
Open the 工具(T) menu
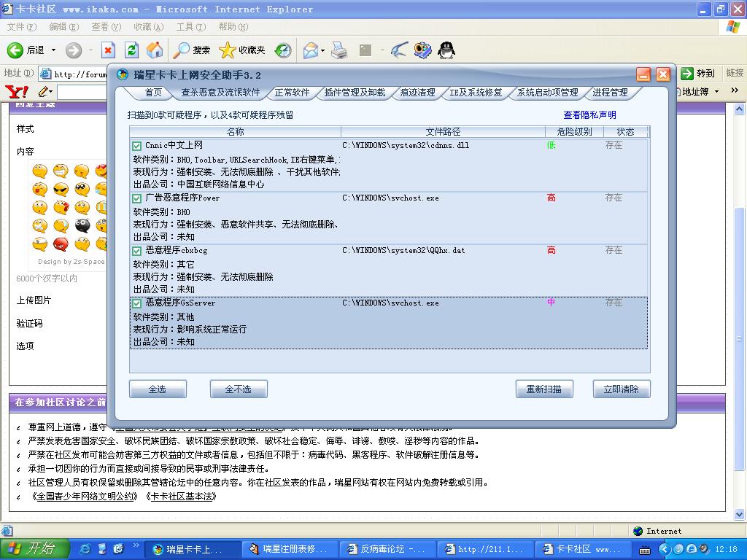click(191, 27)
